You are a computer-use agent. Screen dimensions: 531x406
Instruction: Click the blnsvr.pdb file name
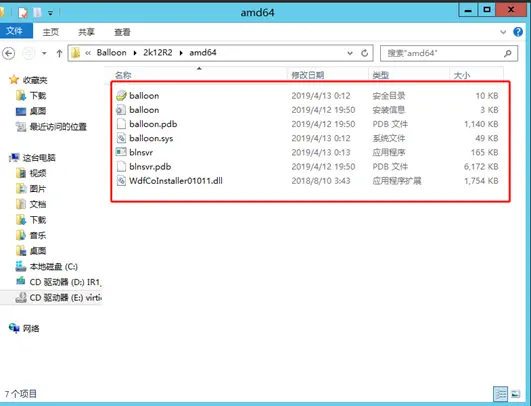tap(150, 167)
